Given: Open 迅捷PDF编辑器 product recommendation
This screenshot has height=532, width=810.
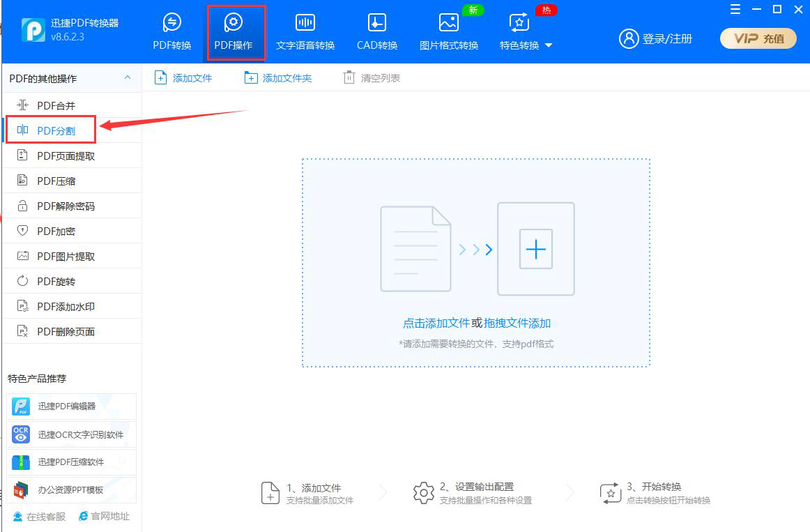Looking at the screenshot, I should click(71, 406).
